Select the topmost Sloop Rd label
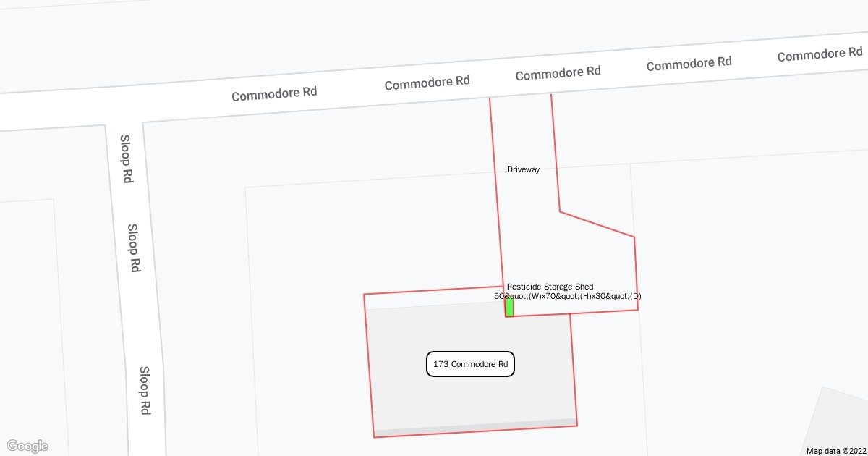868x456 pixels. 126,159
